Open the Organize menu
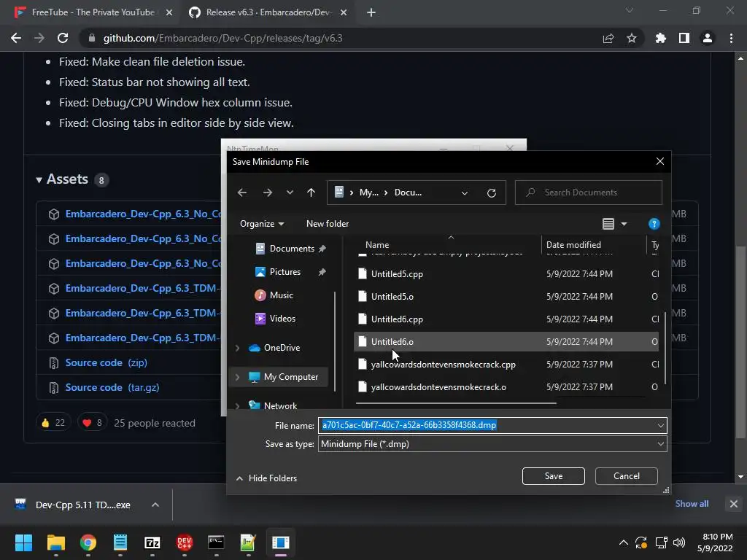 point(262,224)
